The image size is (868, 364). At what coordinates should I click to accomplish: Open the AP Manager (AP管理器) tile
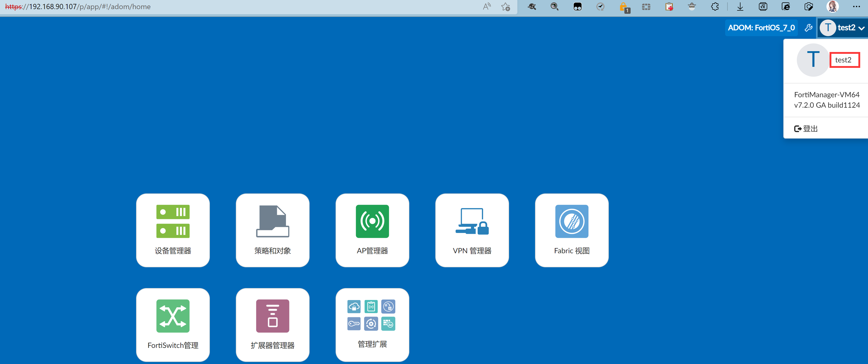point(372,230)
